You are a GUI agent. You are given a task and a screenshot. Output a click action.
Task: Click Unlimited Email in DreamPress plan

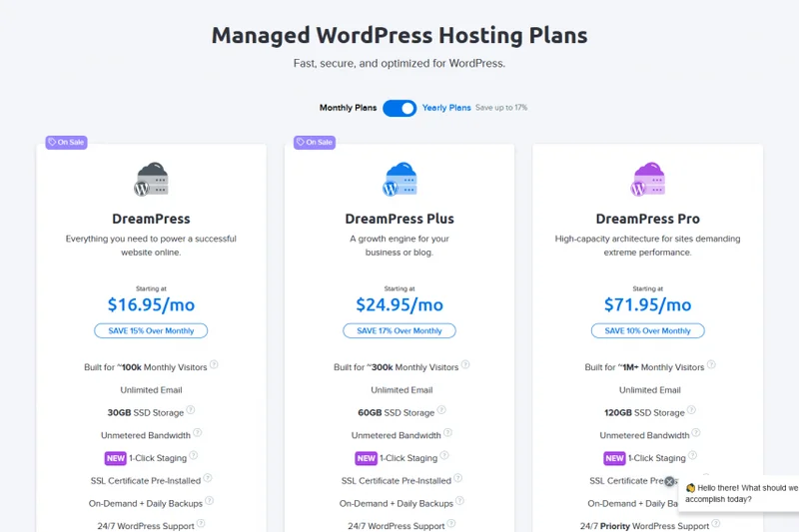151,390
